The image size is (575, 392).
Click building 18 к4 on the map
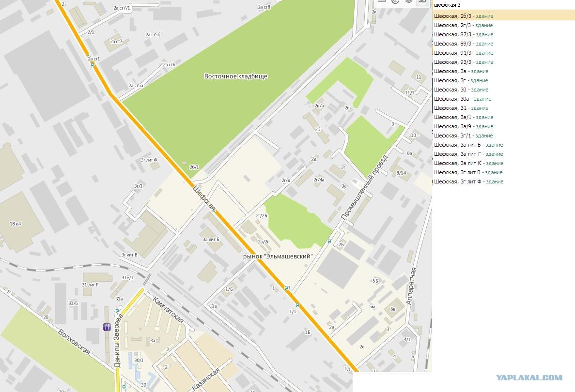(x=16, y=224)
